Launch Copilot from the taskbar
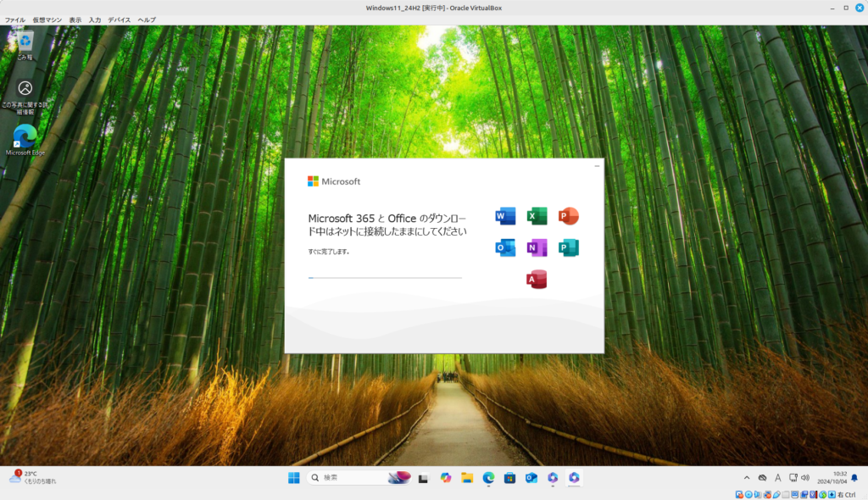 point(445,478)
